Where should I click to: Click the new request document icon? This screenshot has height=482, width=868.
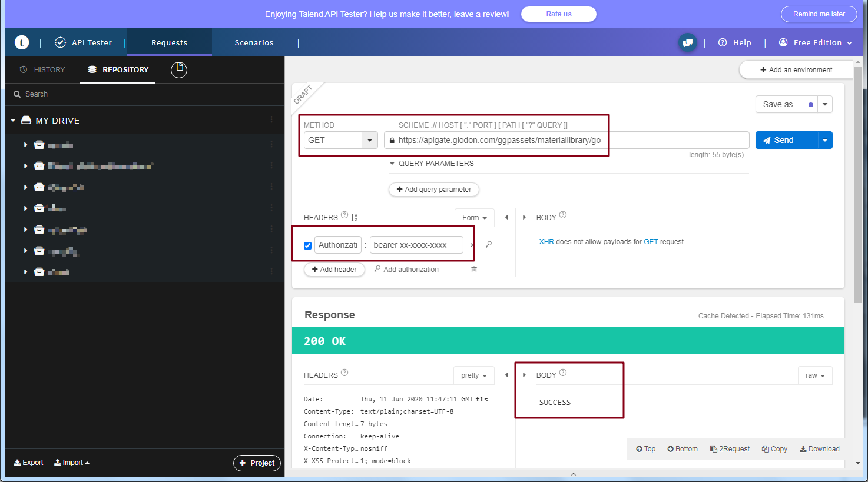click(179, 69)
